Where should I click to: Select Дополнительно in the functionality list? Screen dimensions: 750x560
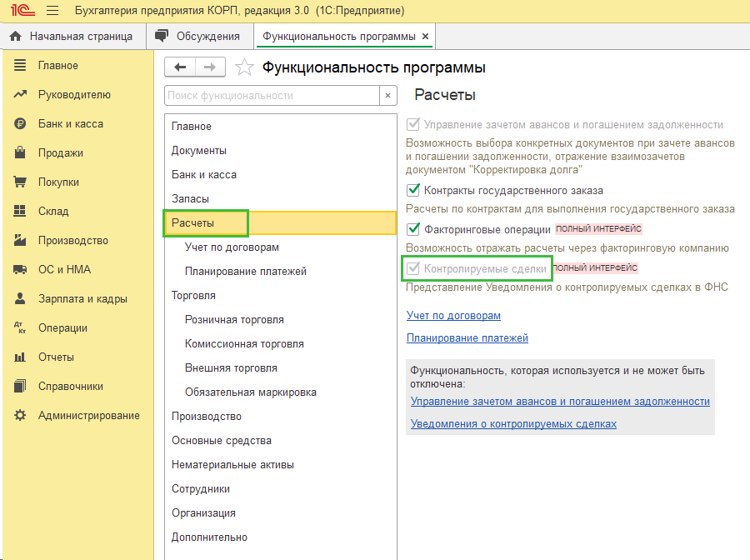280,537
